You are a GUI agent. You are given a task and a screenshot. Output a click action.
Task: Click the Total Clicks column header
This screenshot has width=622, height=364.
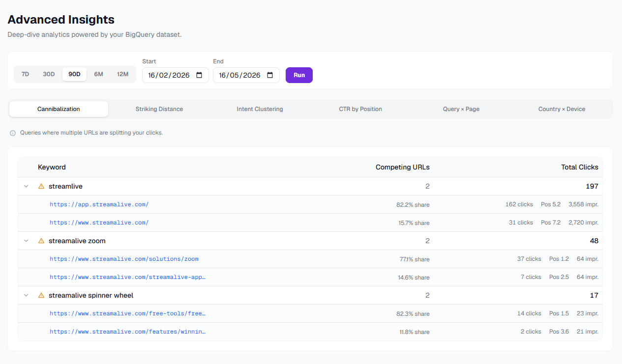[580, 167]
